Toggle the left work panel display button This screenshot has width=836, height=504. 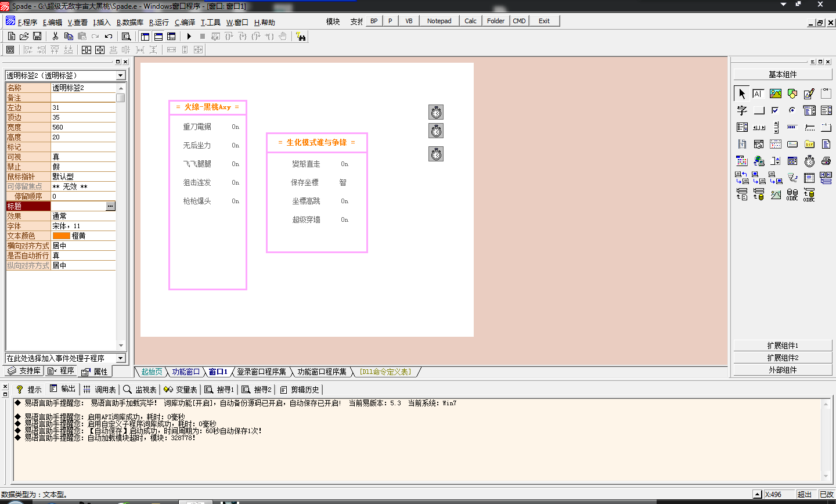(145, 36)
